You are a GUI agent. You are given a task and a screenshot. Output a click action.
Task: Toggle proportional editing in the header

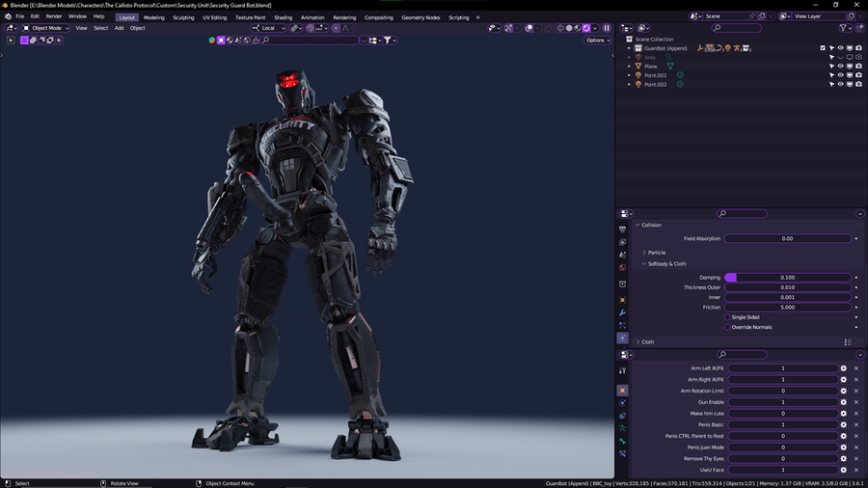point(336,28)
